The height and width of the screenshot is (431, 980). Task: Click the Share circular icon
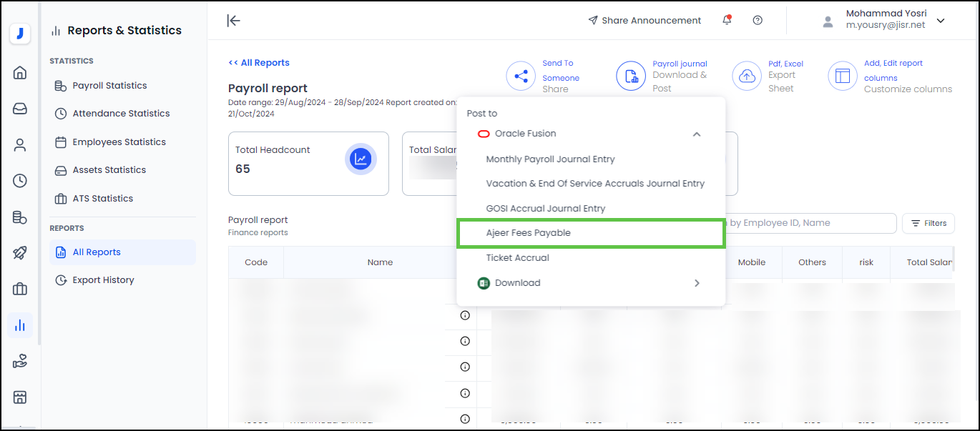tap(521, 76)
